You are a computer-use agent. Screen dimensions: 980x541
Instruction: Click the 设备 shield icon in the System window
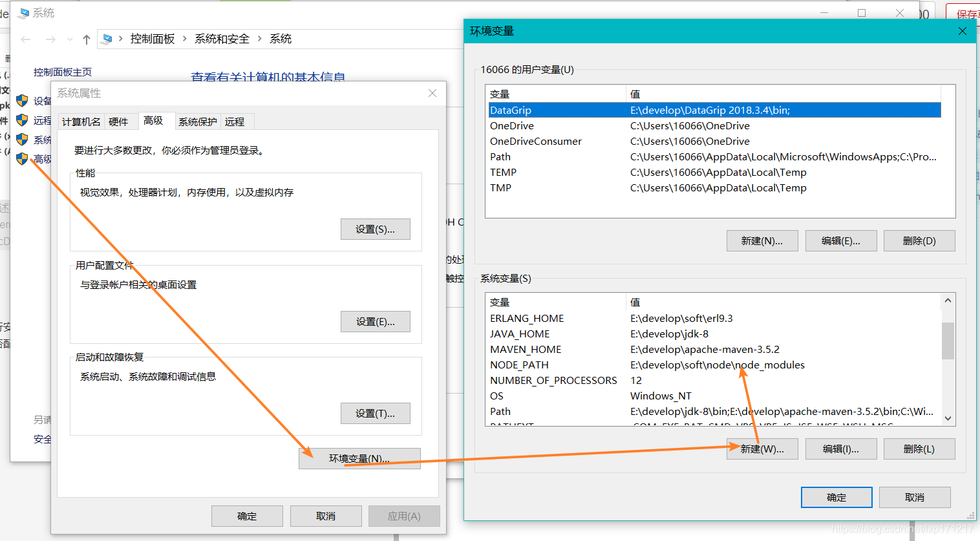click(23, 101)
